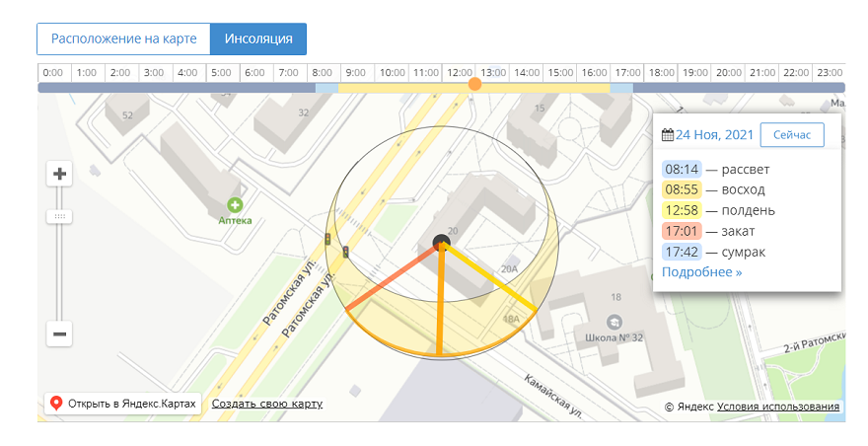Select the Инсоляция tab
This screenshot has width=868, height=446.
coord(258,39)
